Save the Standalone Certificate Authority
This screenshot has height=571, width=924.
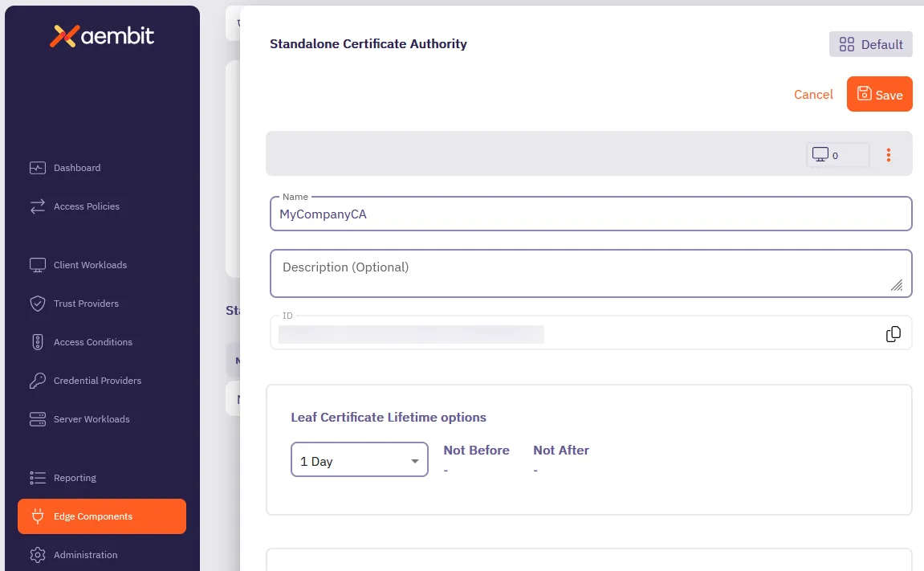[x=879, y=94]
